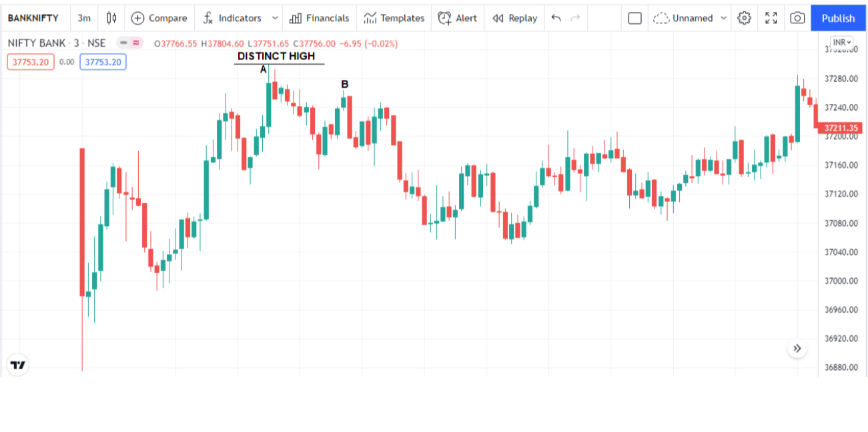Toggle the select layout square box
This screenshot has width=868, height=432.
tap(635, 18)
